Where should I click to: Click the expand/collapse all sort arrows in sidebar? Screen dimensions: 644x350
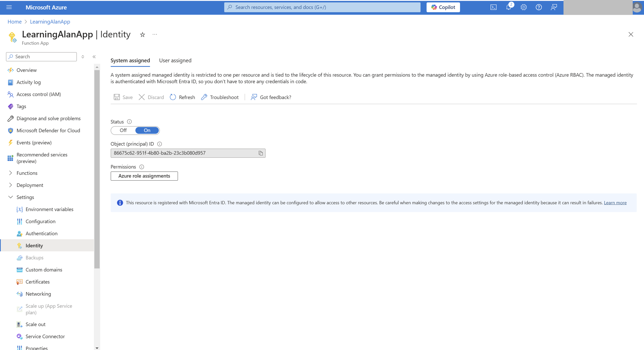tap(83, 57)
